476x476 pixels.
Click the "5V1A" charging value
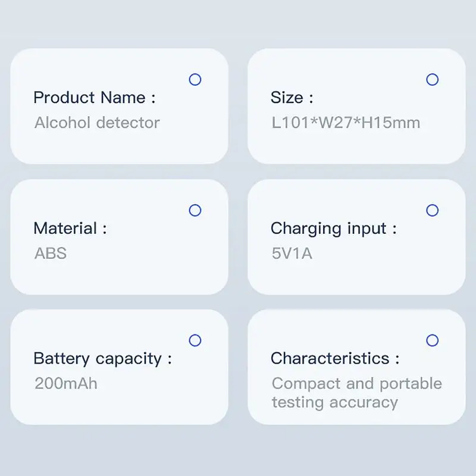[x=292, y=253]
